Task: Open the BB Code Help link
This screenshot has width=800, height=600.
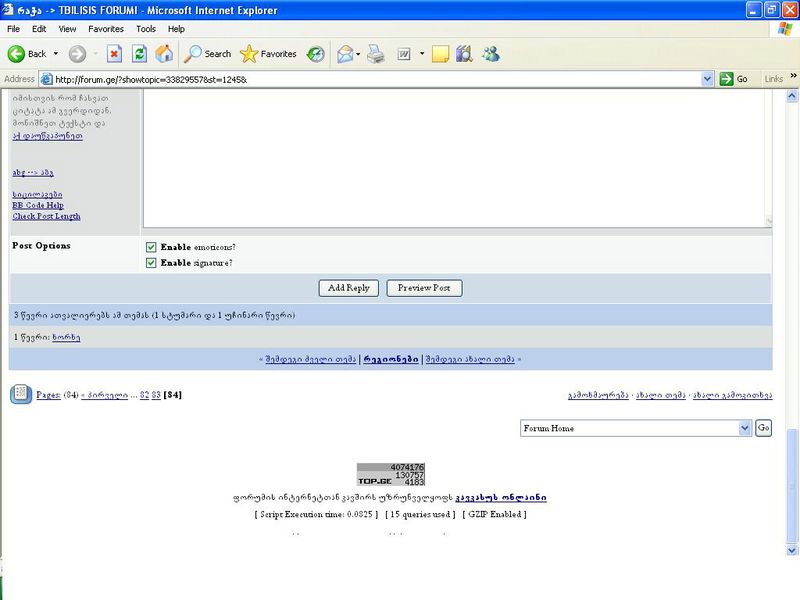Action: pyautogui.click(x=38, y=205)
